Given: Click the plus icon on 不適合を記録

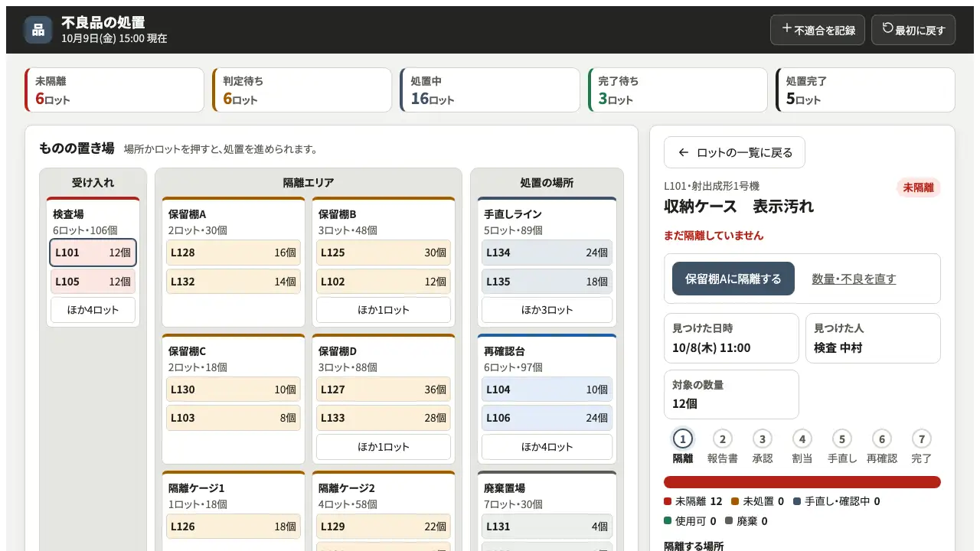Looking at the screenshot, I should 786,28.
